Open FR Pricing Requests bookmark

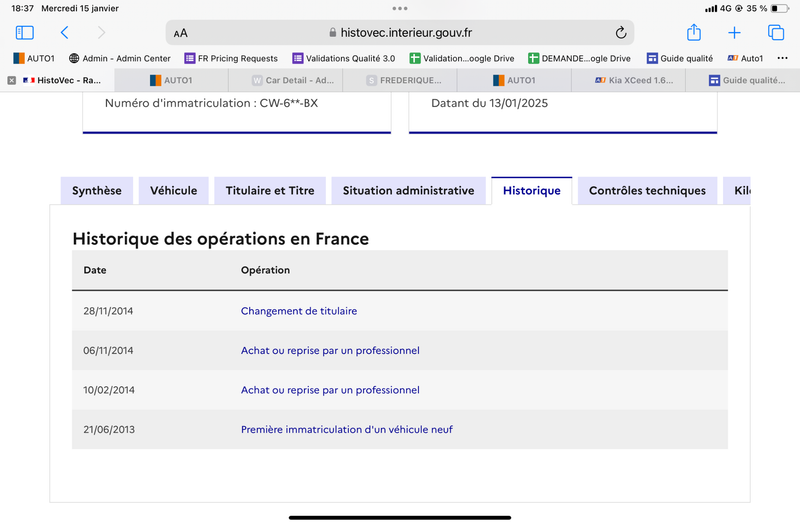coord(231,58)
